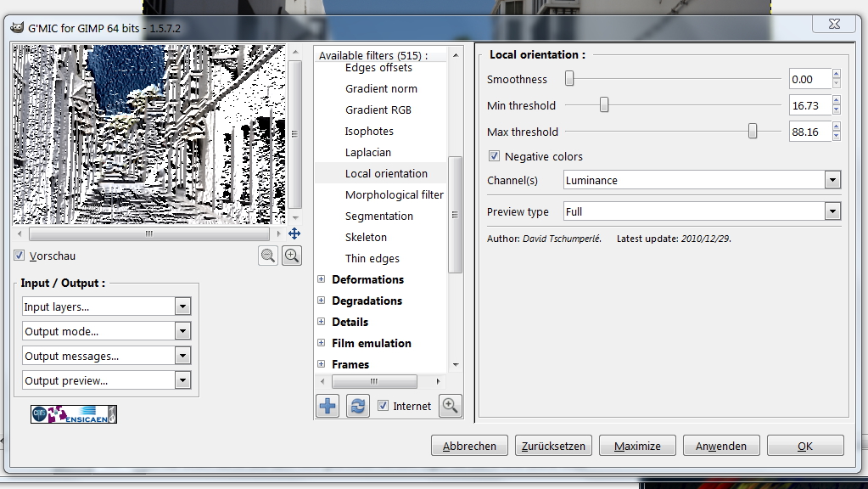Image resolution: width=868 pixels, height=489 pixels.
Task: Click the filter search magnifier icon
Action: pyautogui.click(x=451, y=406)
